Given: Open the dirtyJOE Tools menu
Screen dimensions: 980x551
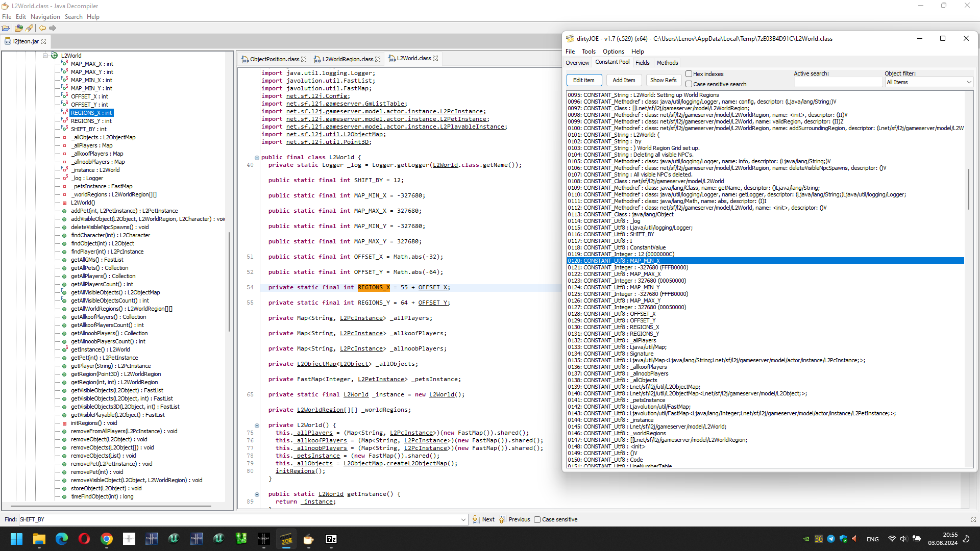Looking at the screenshot, I should tap(589, 52).
